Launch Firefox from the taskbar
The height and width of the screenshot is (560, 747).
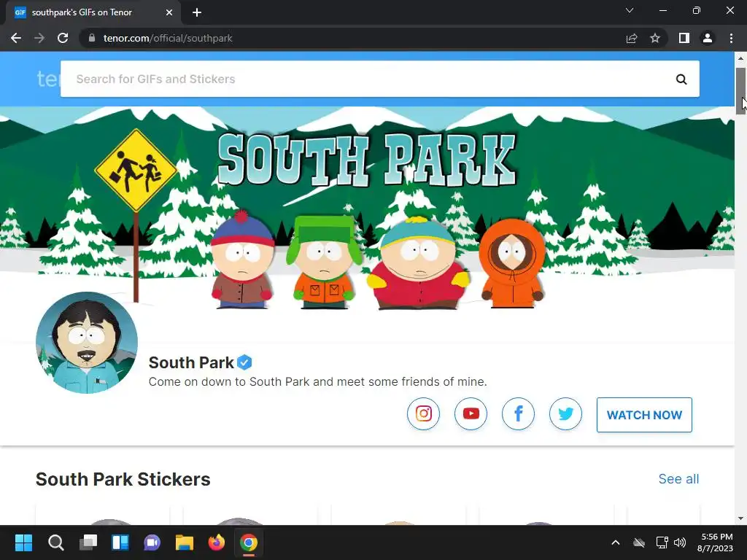coord(217,542)
